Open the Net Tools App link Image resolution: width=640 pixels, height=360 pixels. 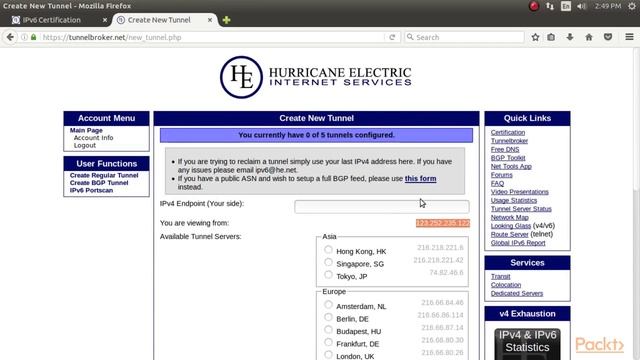[x=511, y=166]
